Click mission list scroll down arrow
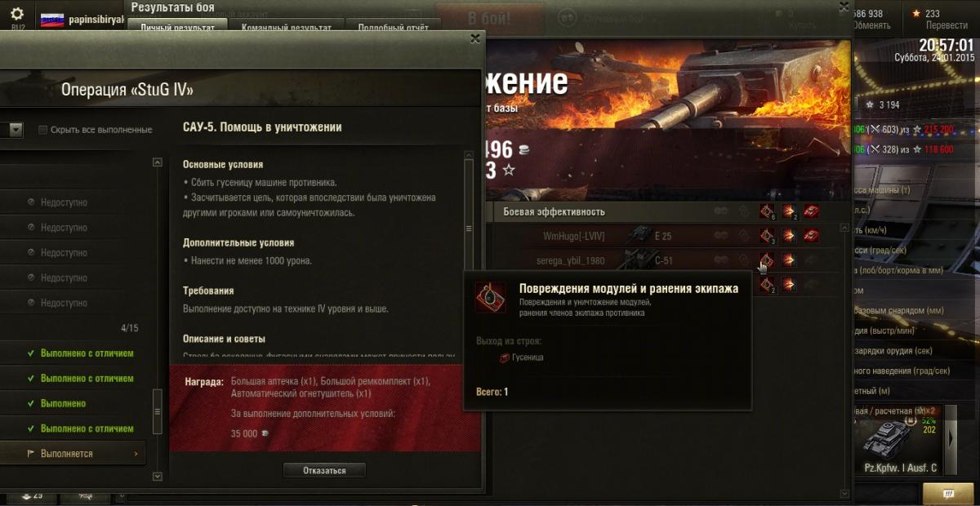Viewport: 980px width, 506px height. (157, 475)
